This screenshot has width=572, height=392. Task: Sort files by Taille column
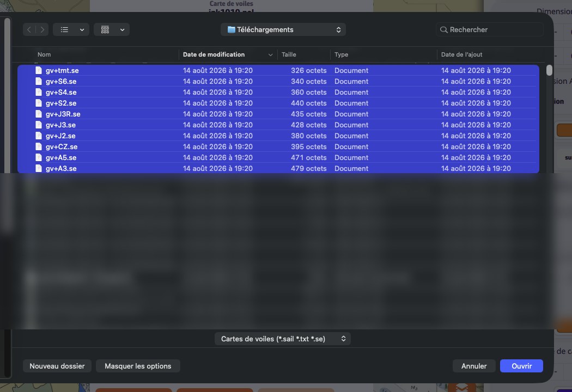289,54
